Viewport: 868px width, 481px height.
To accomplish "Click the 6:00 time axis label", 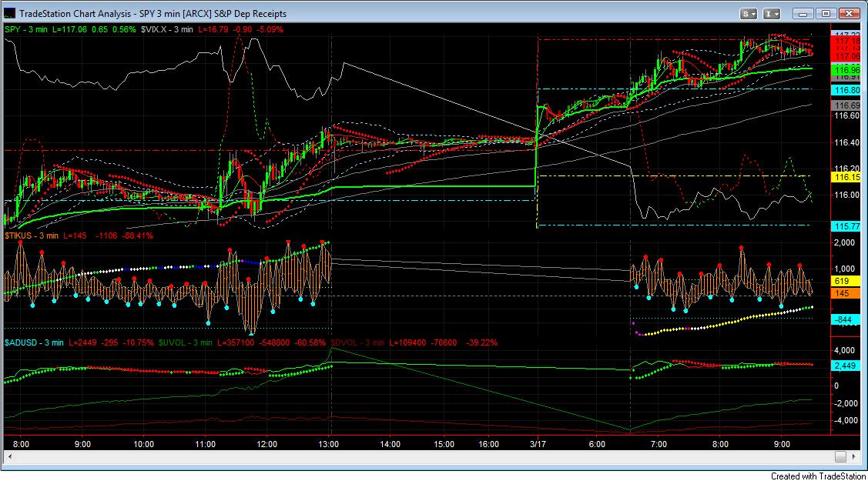I will pyautogui.click(x=597, y=444).
